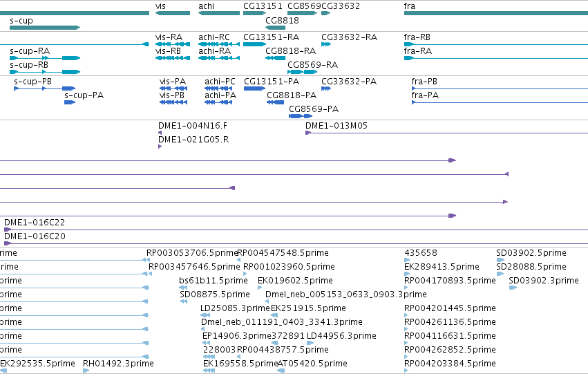Select EST AT05420.5prime
Viewport: 588px width, 374px height.
pos(312,364)
